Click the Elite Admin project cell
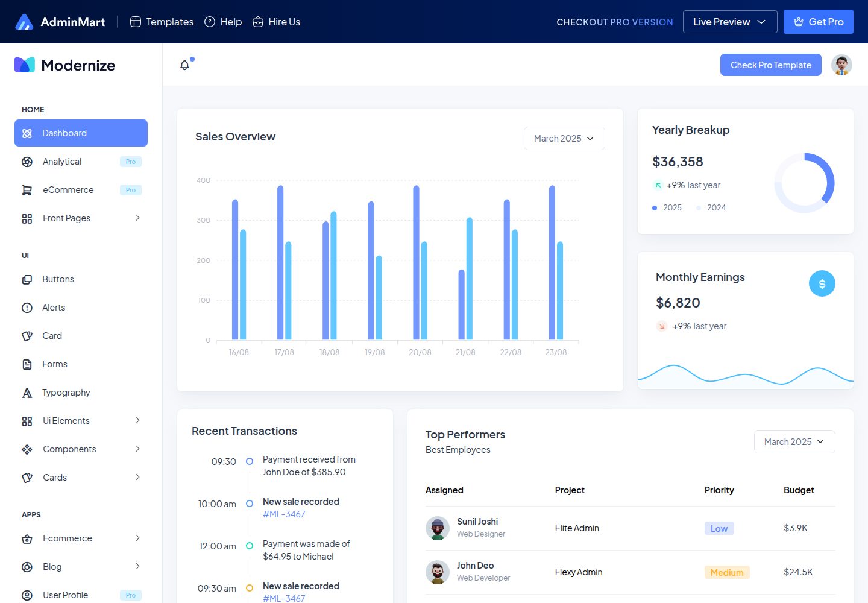Screen dimensions: 868x603 tap(577, 528)
